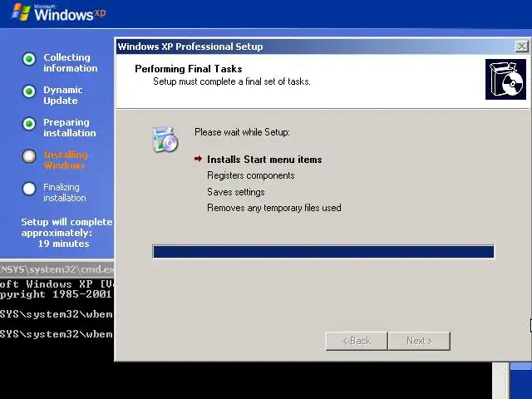Click the Dynamic Update step label
The height and width of the screenshot is (399, 532).
pos(63,96)
